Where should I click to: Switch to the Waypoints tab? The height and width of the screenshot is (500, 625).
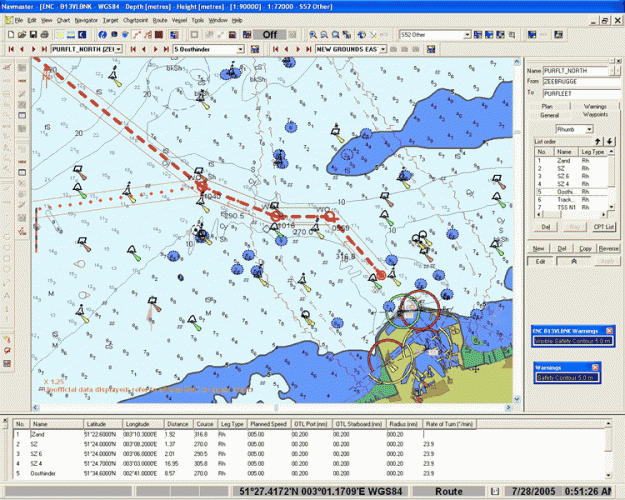click(595, 114)
